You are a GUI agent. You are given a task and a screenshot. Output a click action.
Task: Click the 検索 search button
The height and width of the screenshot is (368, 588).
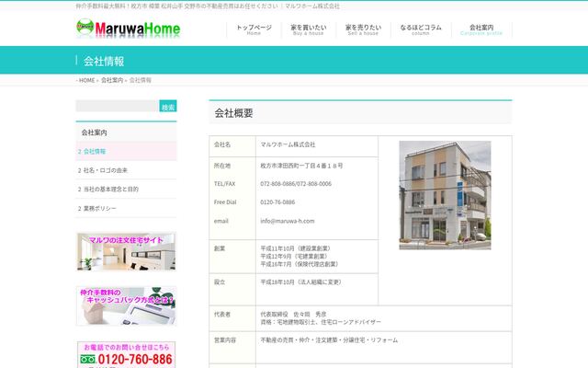pyautogui.click(x=168, y=106)
